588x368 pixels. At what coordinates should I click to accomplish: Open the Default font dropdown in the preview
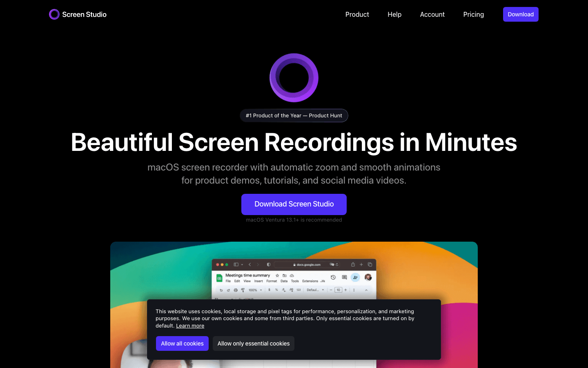point(315,290)
